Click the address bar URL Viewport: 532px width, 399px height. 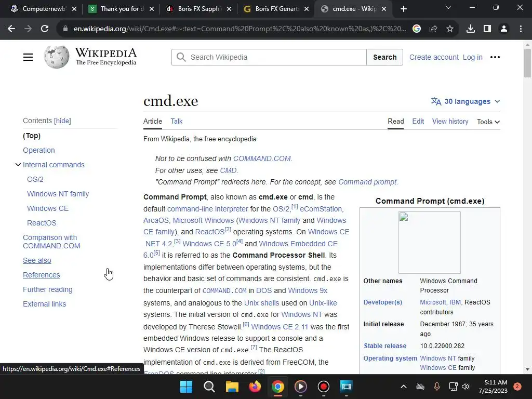pyautogui.click(x=240, y=29)
